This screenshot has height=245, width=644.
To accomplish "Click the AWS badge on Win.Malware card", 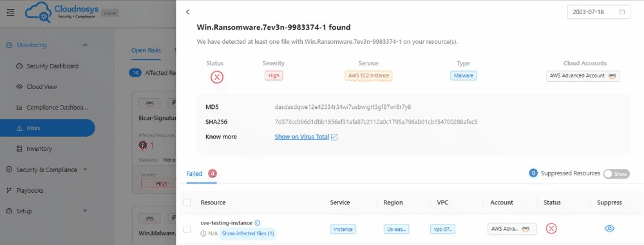I will tap(149, 218).
